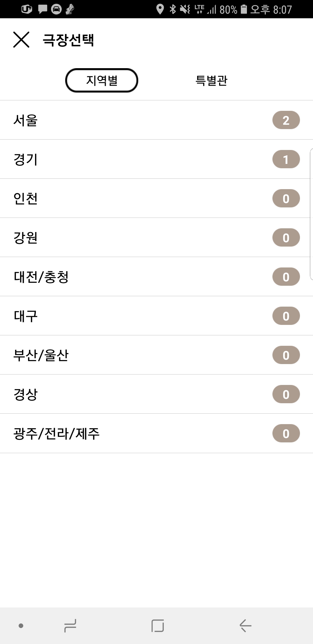Tap the message notification icon in status bar

tap(43, 9)
